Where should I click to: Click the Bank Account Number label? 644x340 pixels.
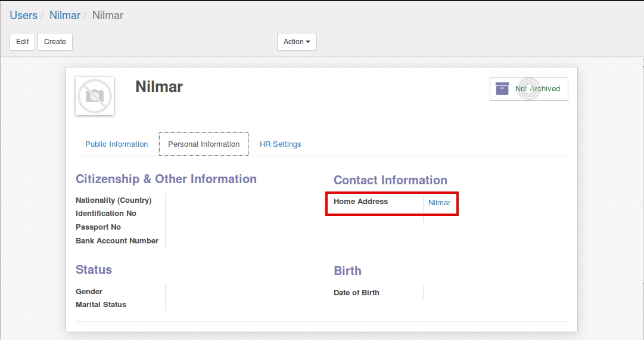(x=117, y=241)
